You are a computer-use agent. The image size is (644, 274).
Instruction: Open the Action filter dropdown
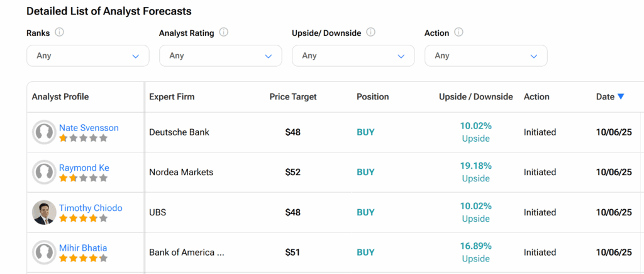point(486,55)
